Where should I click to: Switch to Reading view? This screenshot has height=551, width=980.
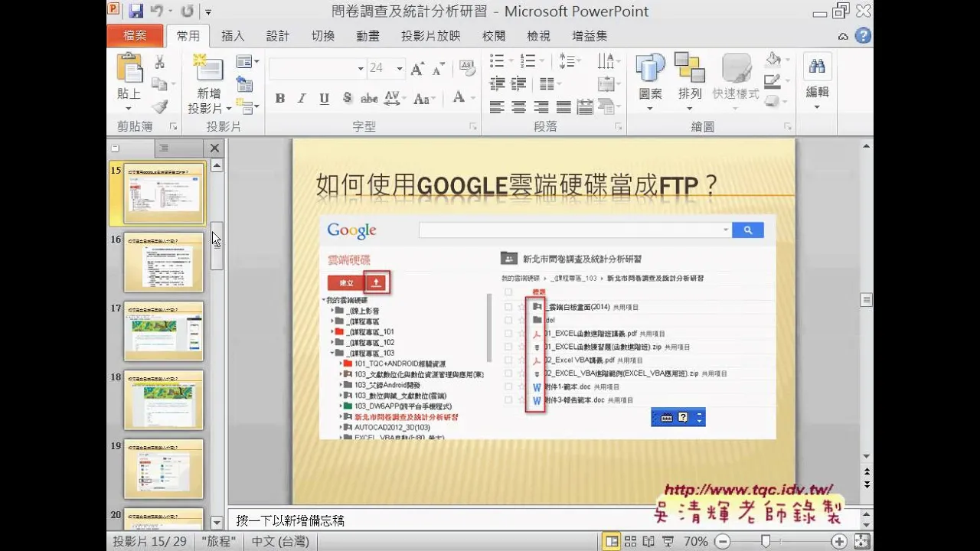[x=648, y=541]
